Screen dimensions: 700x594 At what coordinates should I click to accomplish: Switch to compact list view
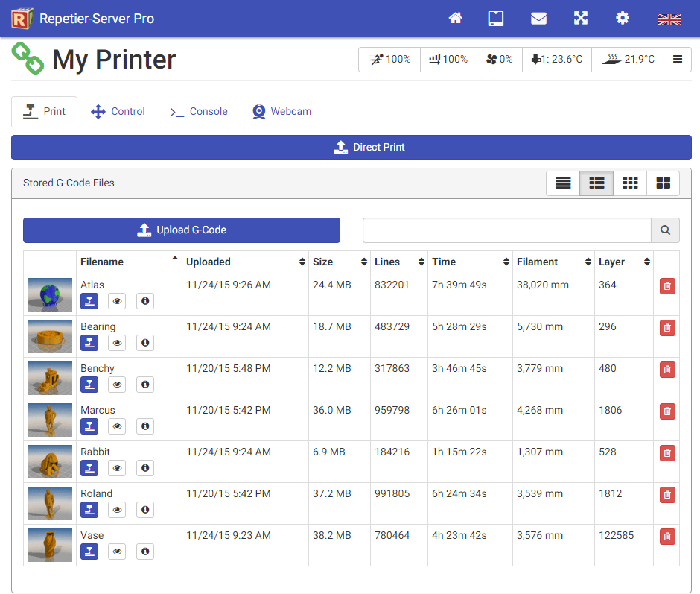pos(563,183)
